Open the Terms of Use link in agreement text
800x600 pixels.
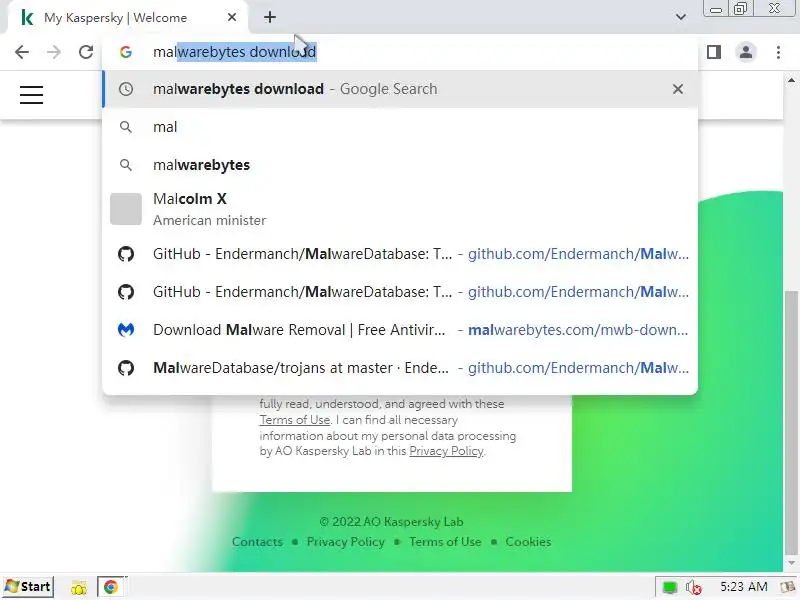pyautogui.click(x=295, y=420)
